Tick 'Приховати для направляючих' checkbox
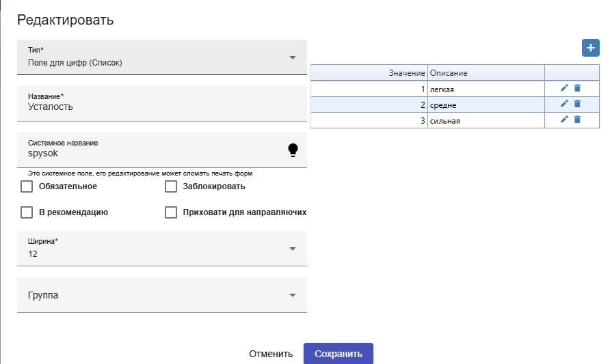The height and width of the screenshot is (364, 610). (x=171, y=212)
